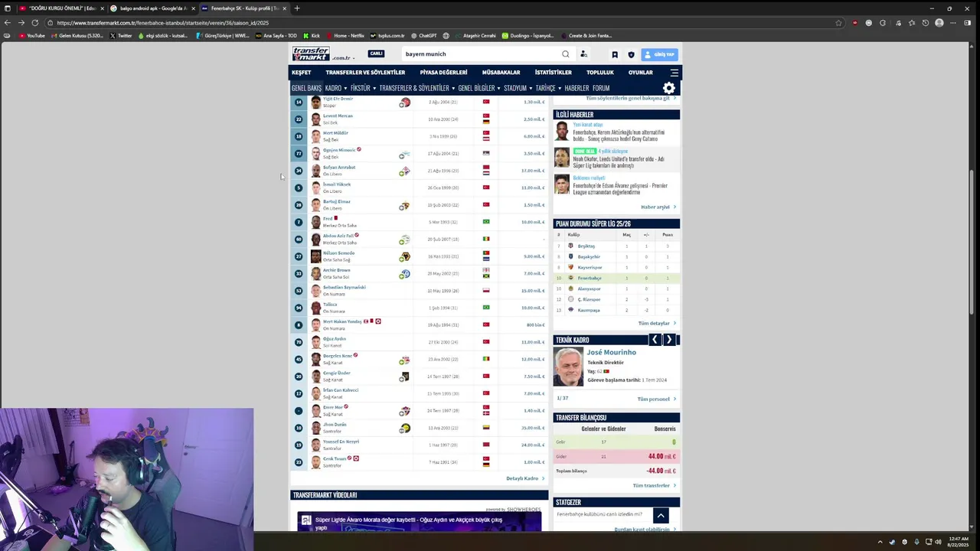Switch to the Forum sub-tab
Viewport: 980px width, 551px height.
pos(601,88)
